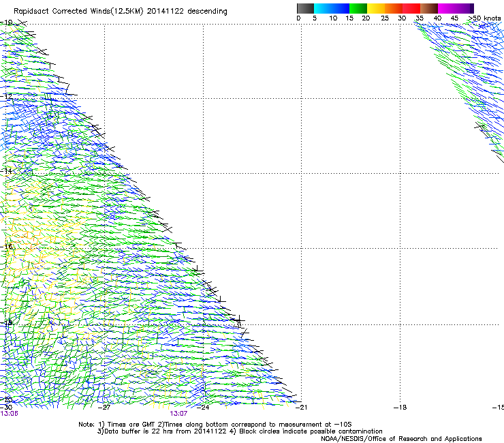Click the yellow 20-25 knots color segment
The height and width of the screenshot is (443, 504).
[376, 8]
